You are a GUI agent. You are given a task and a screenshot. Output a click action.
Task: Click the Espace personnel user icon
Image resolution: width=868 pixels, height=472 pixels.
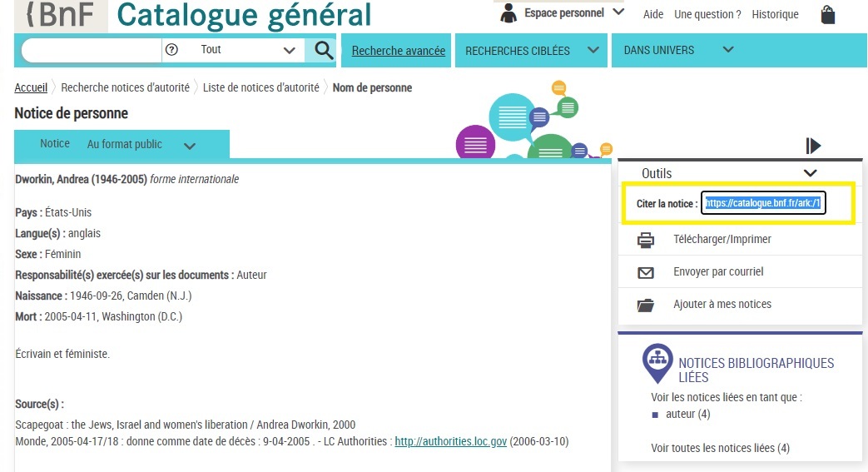pos(508,12)
